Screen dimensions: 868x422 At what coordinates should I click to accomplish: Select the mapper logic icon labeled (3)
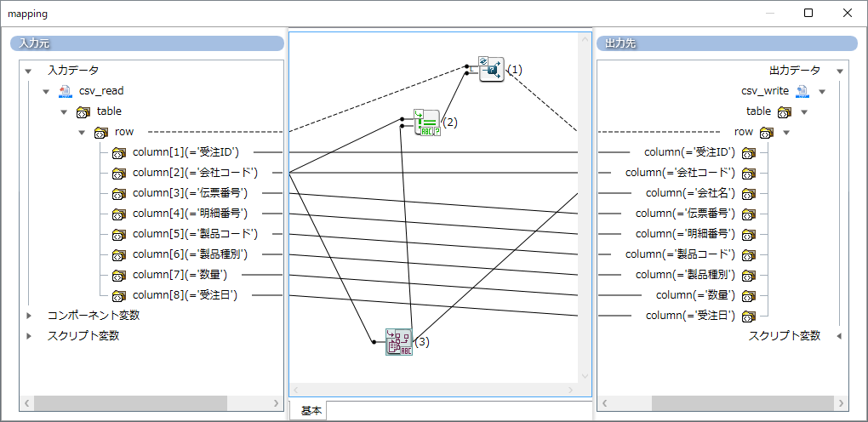399,342
